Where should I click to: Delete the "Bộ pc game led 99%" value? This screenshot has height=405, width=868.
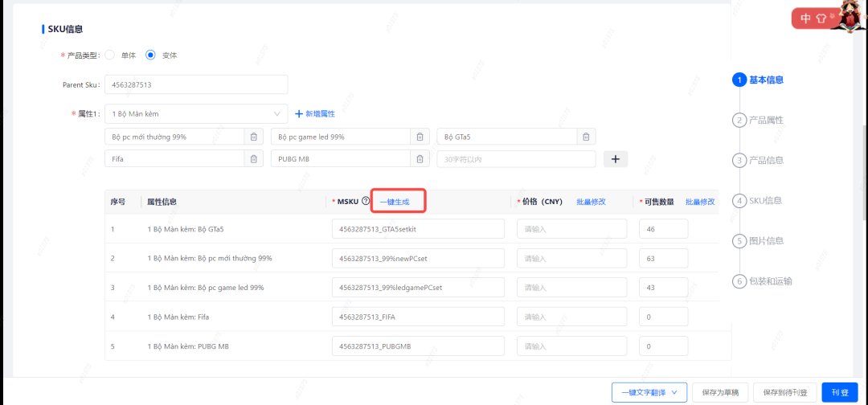click(420, 137)
